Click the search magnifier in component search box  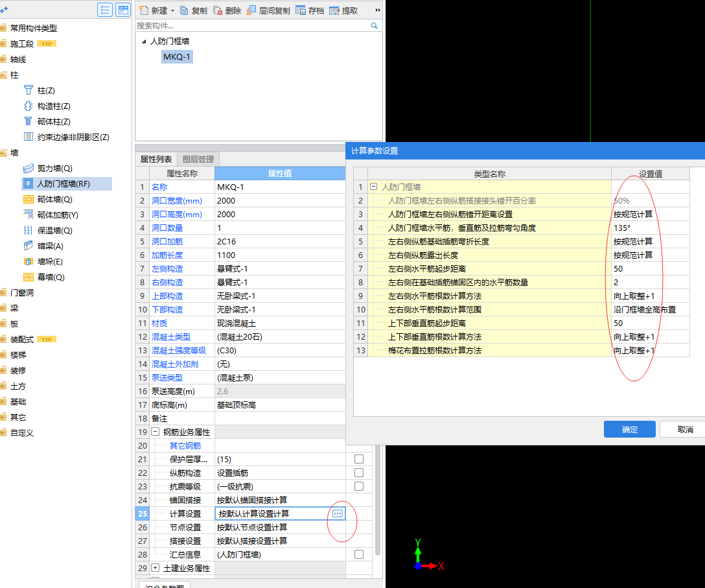(374, 26)
